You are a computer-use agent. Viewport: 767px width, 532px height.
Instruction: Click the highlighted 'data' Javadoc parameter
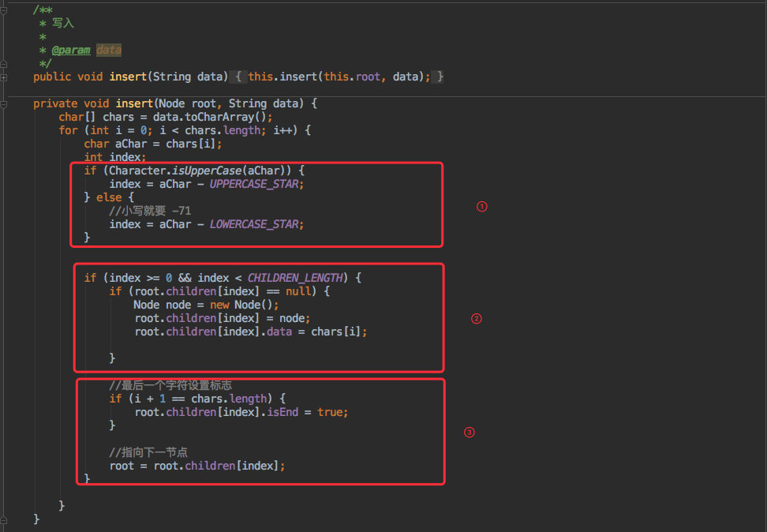pyautogui.click(x=109, y=50)
